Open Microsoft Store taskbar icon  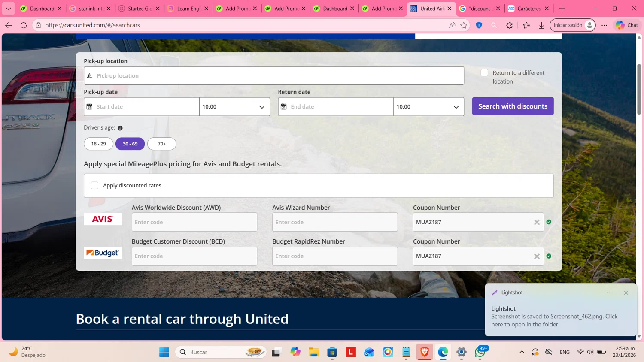point(332,352)
